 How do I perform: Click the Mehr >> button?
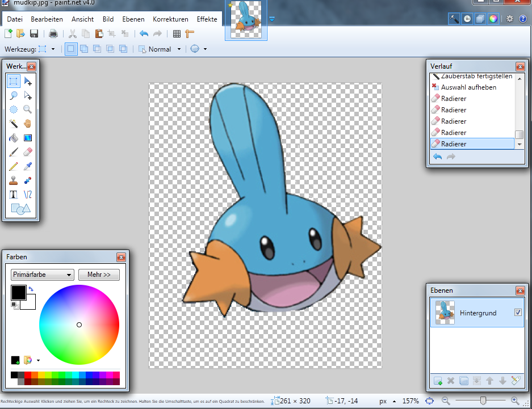(99, 275)
